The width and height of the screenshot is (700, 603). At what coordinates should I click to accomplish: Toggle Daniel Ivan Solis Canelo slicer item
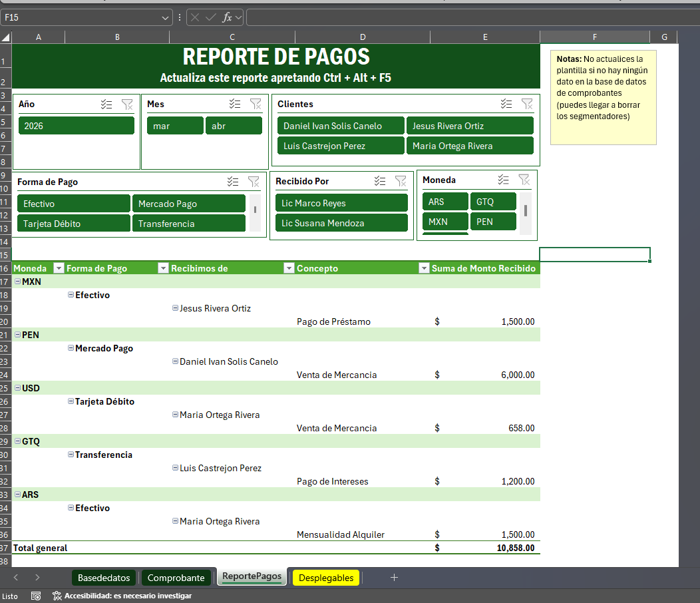(341, 126)
